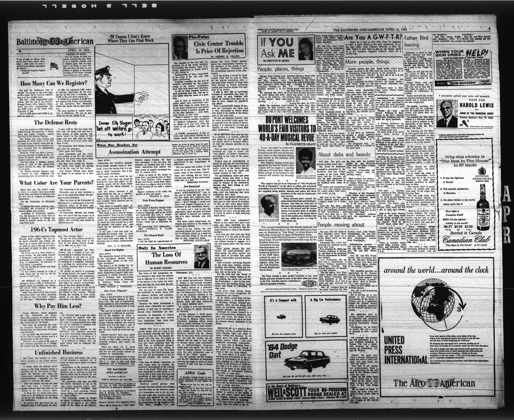Click the Baltimore Afro-American masthead
Viewport: 514px width, 420px height.
(x=55, y=41)
